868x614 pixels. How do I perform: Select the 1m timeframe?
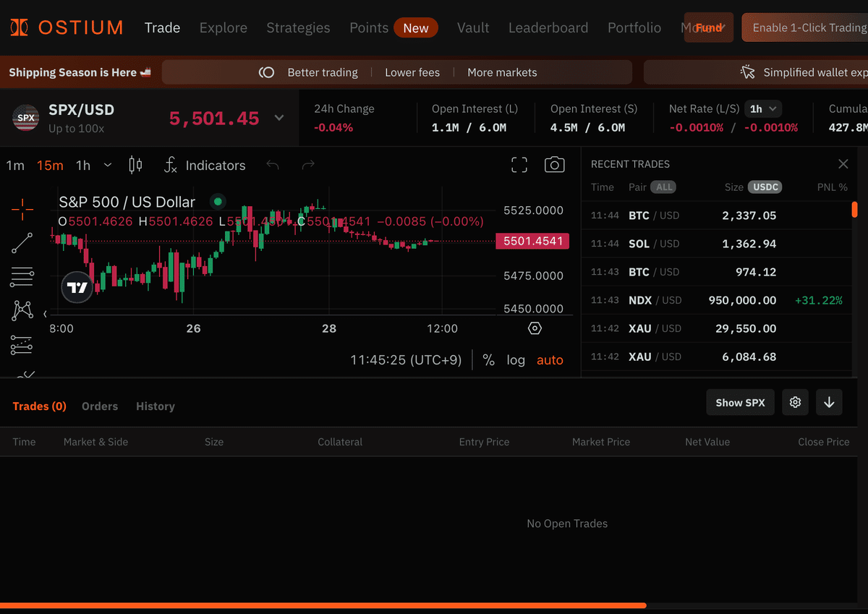pyautogui.click(x=15, y=165)
